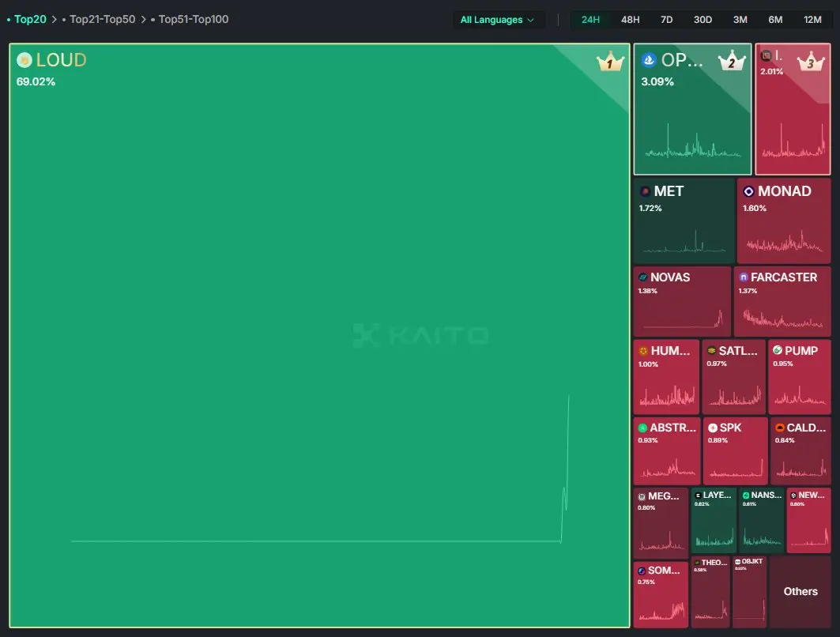Select the 30D time range

click(x=703, y=20)
